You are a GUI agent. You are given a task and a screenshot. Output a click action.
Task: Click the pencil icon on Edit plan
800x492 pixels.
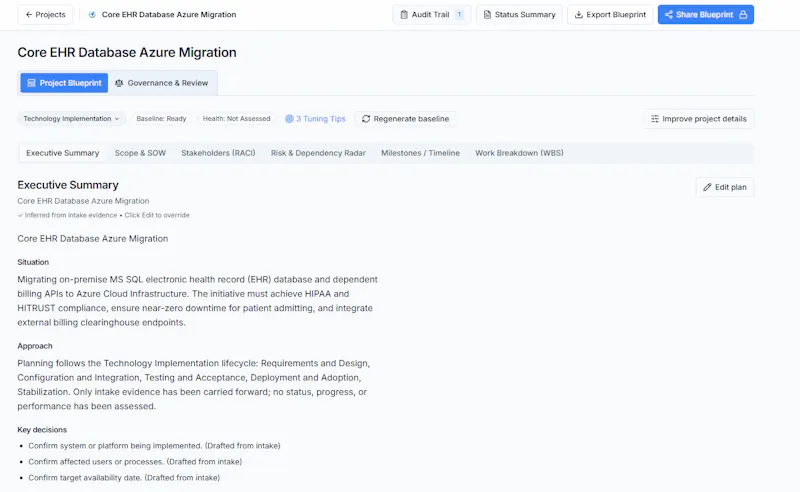coord(707,187)
